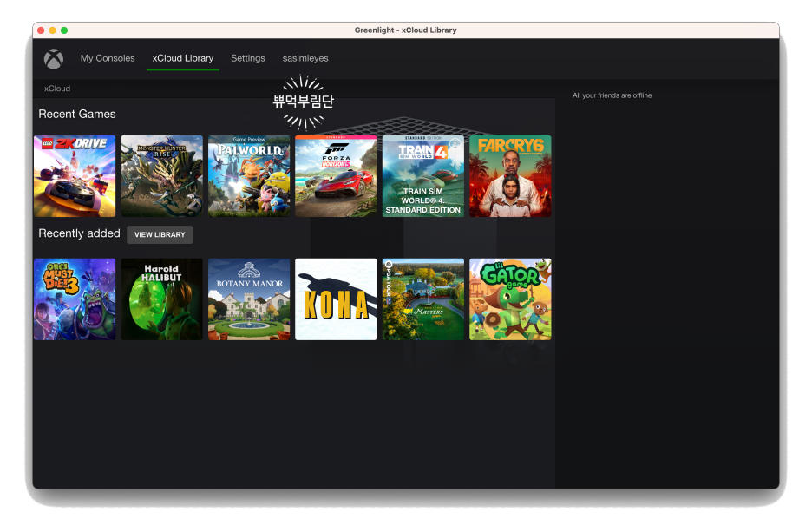Launch LEGO 2K Drive game tile
812x532 pixels.
[75, 176]
